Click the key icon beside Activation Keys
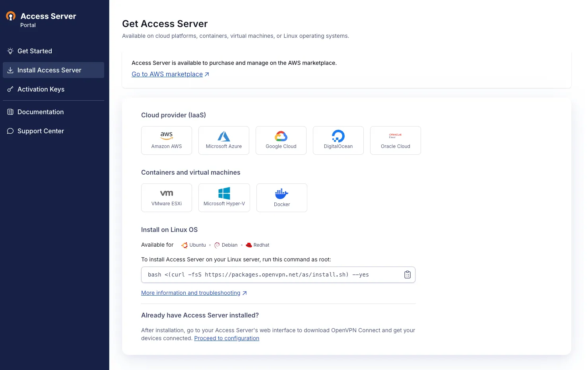 (x=10, y=89)
